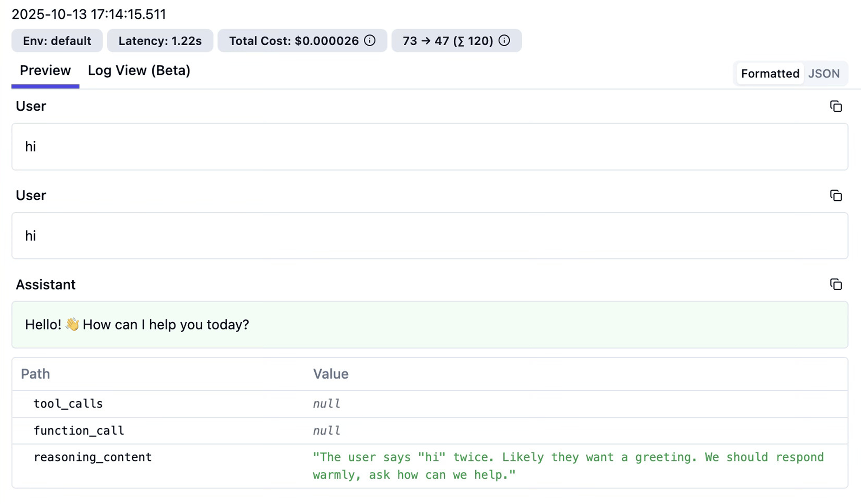Image resolution: width=861 pixels, height=504 pixels.
Task: Copy the Assistant message
Action: pyautogui.click(x=836, y=284)
